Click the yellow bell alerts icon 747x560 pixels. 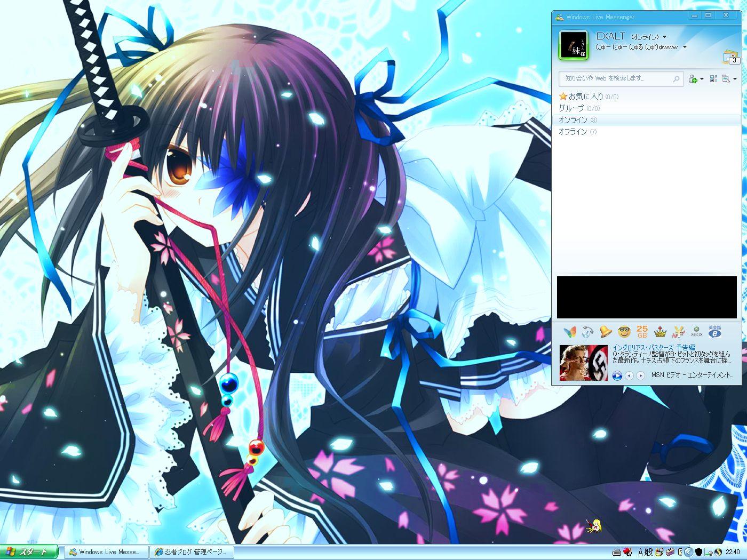click(x=606, y=332)
